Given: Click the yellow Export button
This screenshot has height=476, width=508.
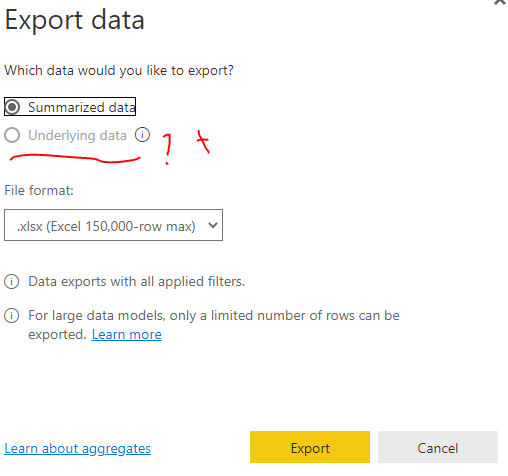Looking at the screenshot, I should (310, 447).
